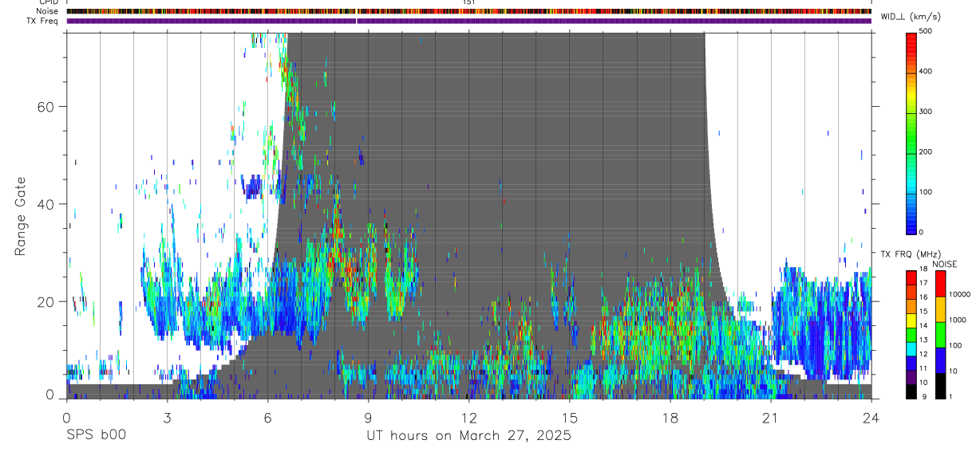Click the 'Range Gate' y-axis title
This screenshot has height=452, width=980.
(x=21, y=217)
